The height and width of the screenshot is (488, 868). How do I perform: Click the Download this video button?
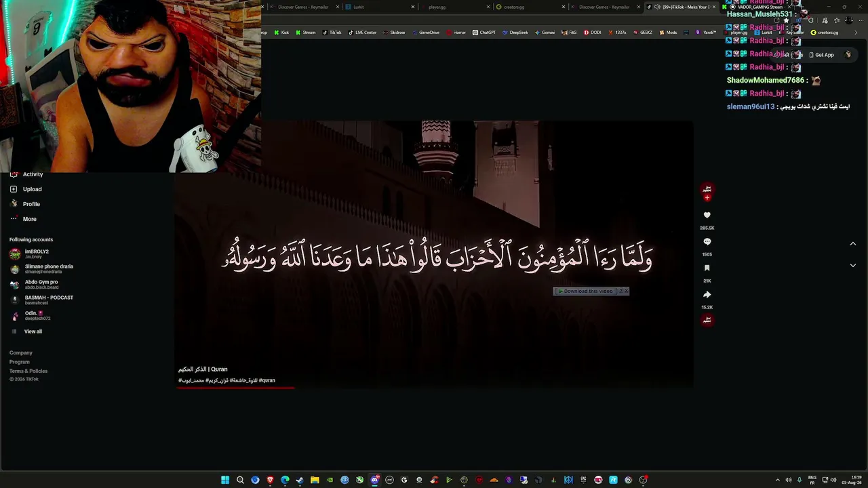[585, 291]
